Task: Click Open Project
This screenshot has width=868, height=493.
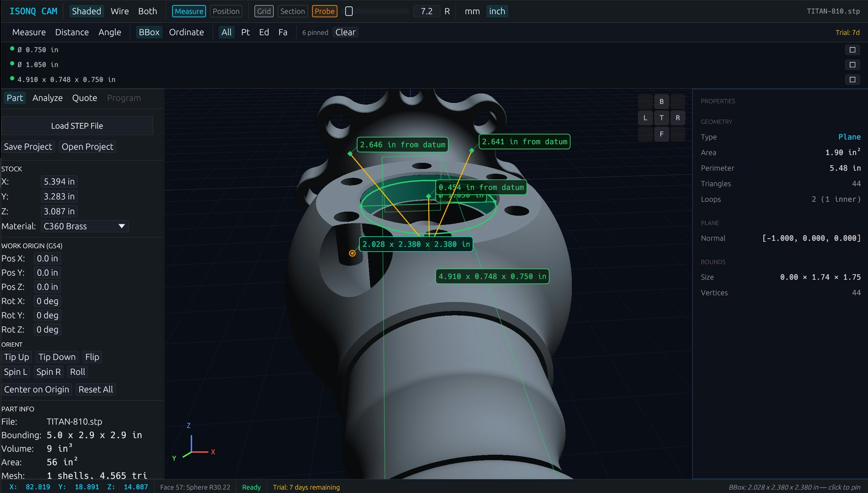Action: pos(87,147)
